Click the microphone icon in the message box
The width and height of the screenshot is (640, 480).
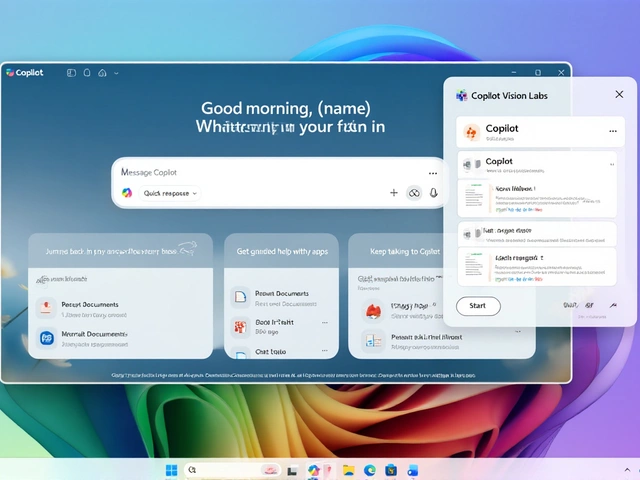coord(433,193)
